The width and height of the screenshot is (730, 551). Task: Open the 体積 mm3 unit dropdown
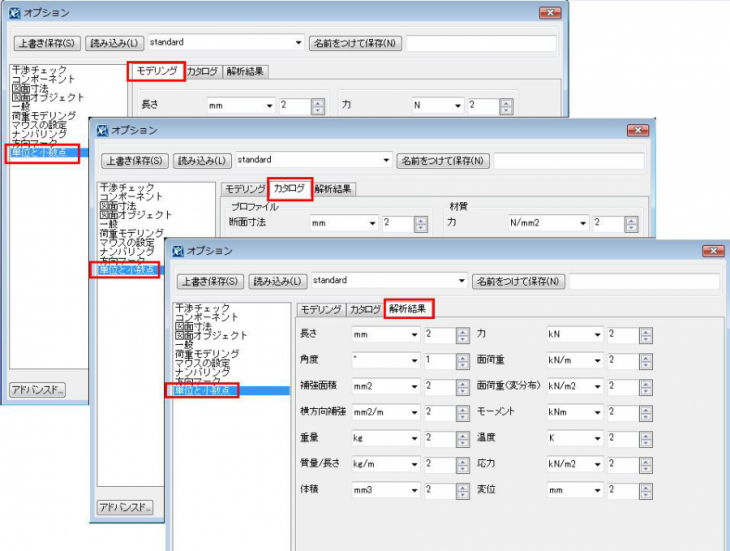414,490
